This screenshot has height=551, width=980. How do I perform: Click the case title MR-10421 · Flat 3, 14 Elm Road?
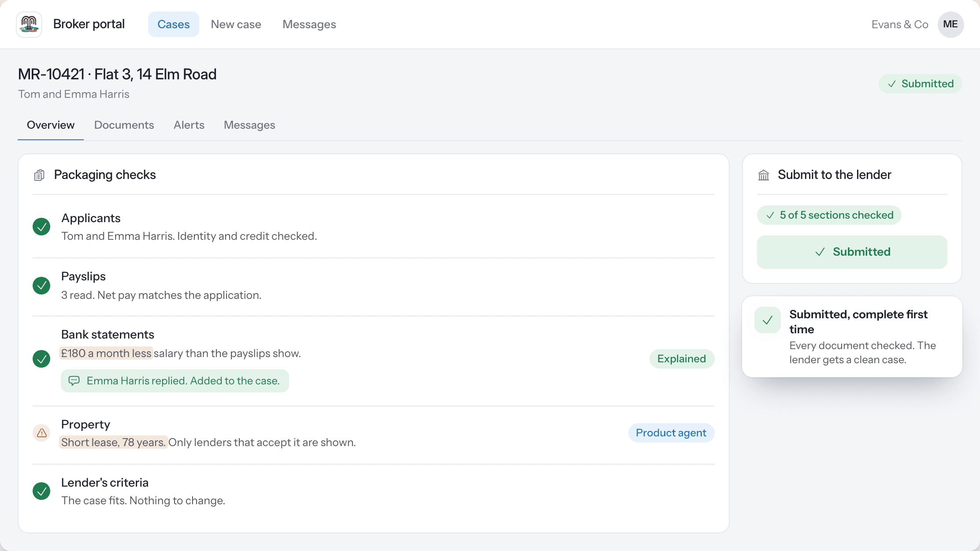(117, 74)
